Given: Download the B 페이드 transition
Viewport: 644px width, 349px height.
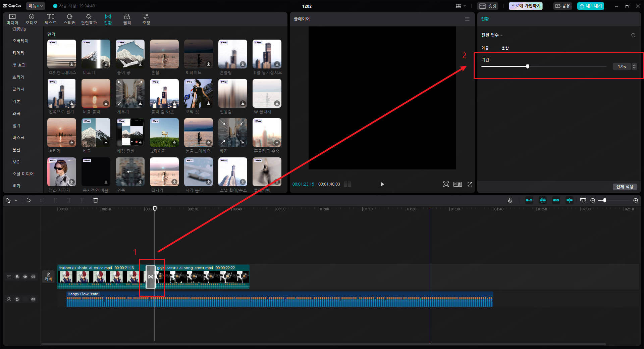Looking at the screenshot, I should click(x=209, y=64).
